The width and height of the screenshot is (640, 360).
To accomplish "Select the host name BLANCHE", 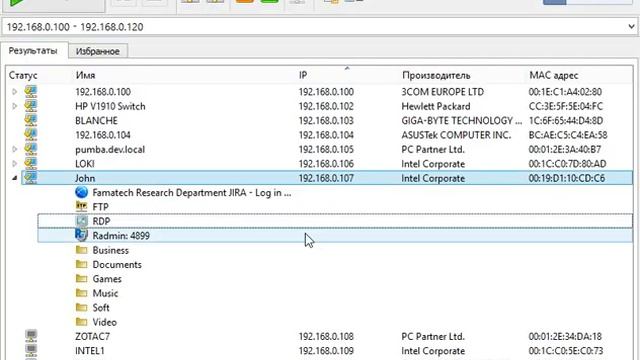I will 96,121.
